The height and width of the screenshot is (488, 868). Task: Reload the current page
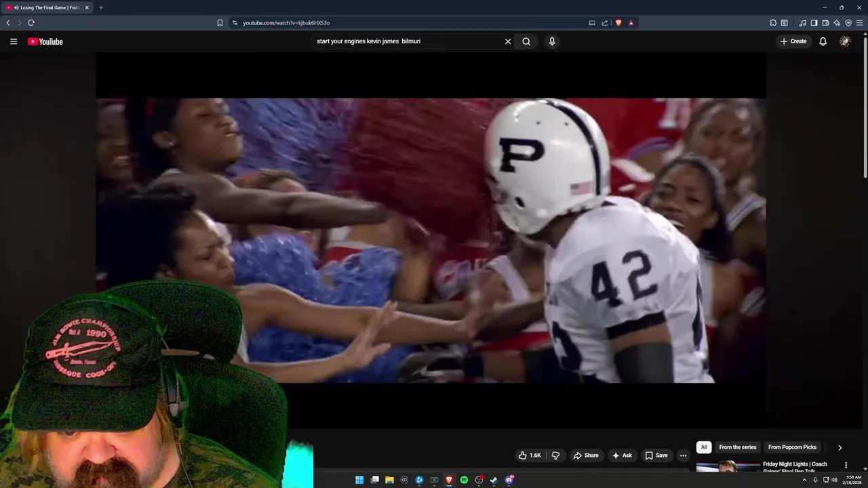pos(31,22)
